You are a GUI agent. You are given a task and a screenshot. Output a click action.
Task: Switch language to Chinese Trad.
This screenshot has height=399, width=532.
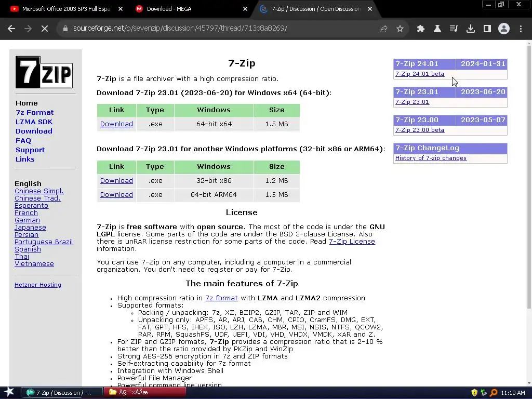(x=37, y=198)
